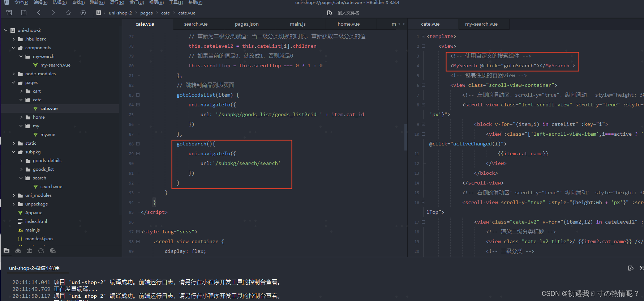
Task: Expand the static folder
Action: [14, 143]
